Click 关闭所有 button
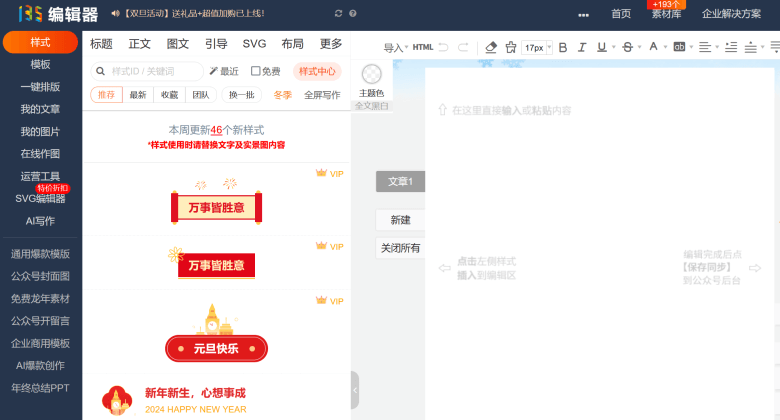Screen dimensions: 780x420 tap(400, 248)
